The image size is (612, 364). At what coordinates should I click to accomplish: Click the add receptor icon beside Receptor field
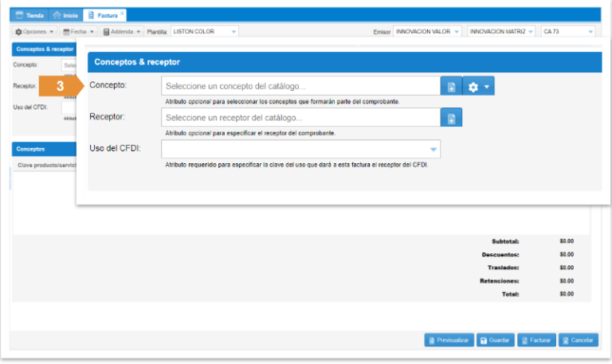[x=451, y=118]
